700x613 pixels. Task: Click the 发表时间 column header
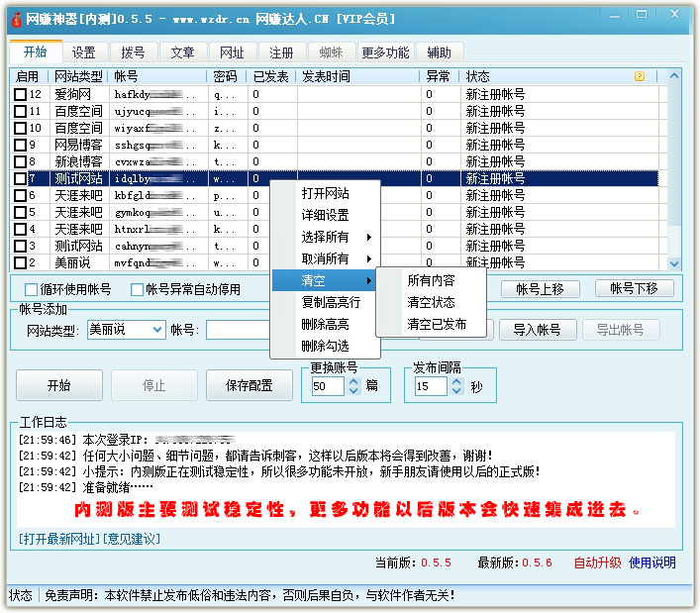(357, 76)
